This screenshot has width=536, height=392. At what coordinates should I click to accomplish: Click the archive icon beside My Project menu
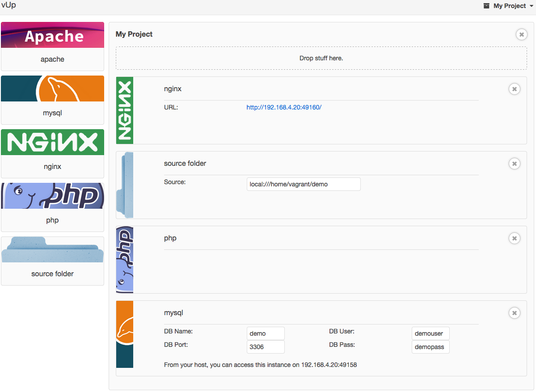click(x=486, y=6)
